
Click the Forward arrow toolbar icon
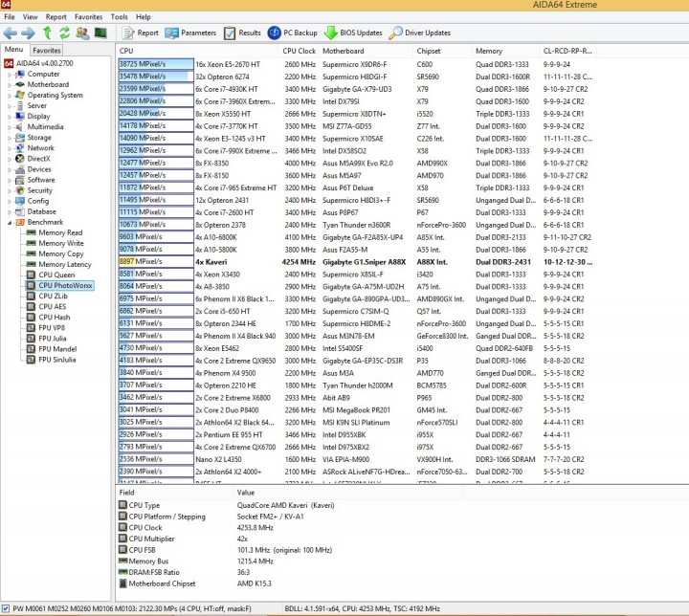click(28, 33)
